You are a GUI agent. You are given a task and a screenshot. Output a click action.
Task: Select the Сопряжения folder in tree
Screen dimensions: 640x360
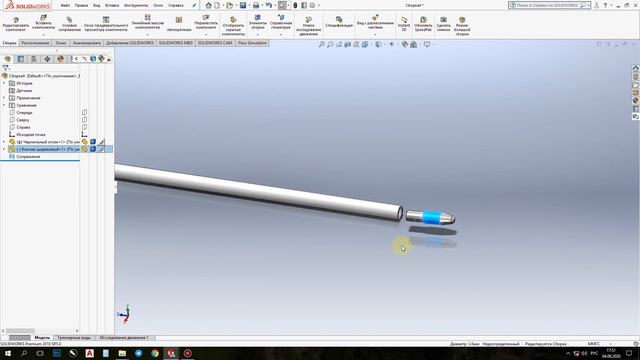28,157
